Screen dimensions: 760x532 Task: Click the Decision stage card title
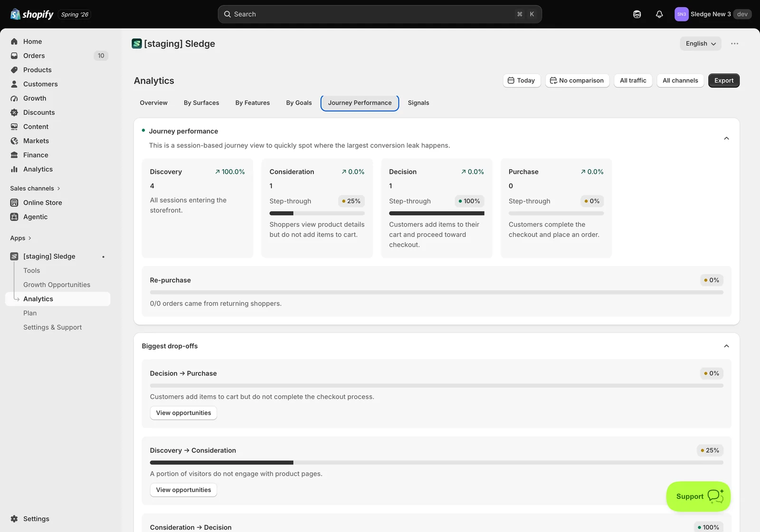(x=403, y=172)
